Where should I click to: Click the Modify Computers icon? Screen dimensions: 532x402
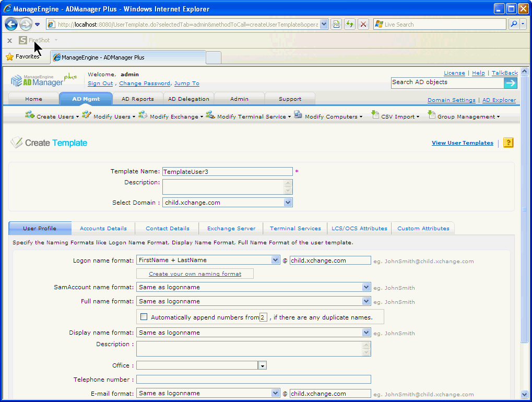click(x=298, y=115)
